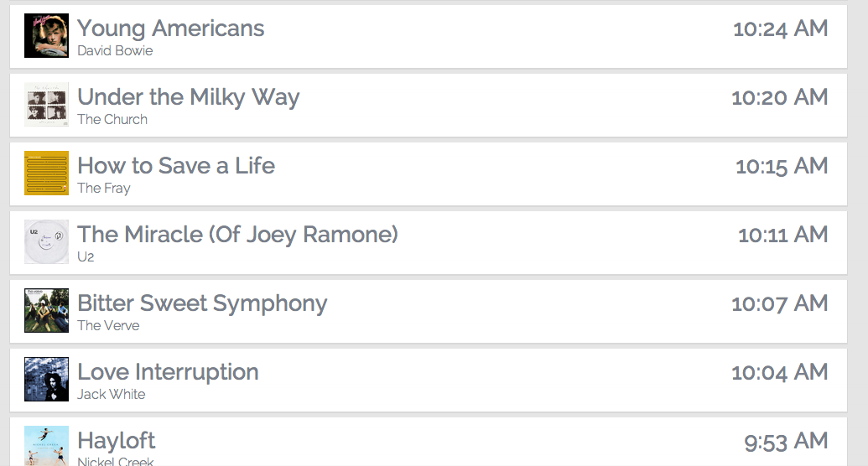Open the Hayloft album cover image
Viewport: 868px width, 466px height.
46,446
